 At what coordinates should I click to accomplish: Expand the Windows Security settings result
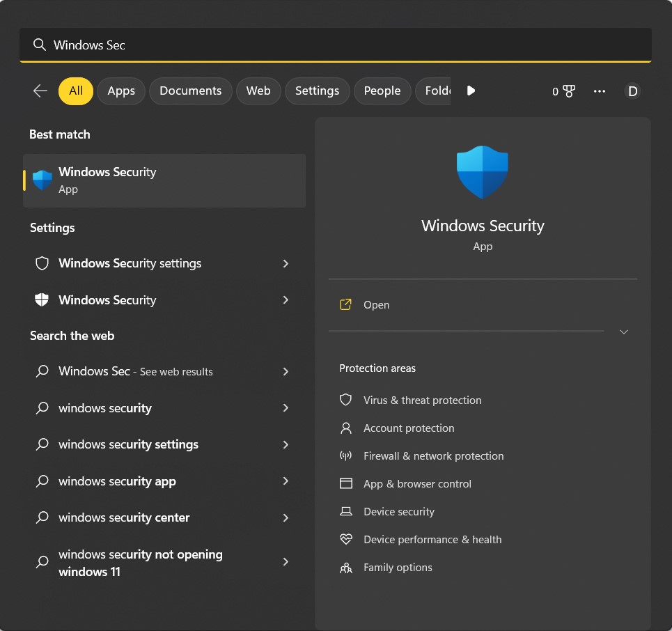click(286, 263)
